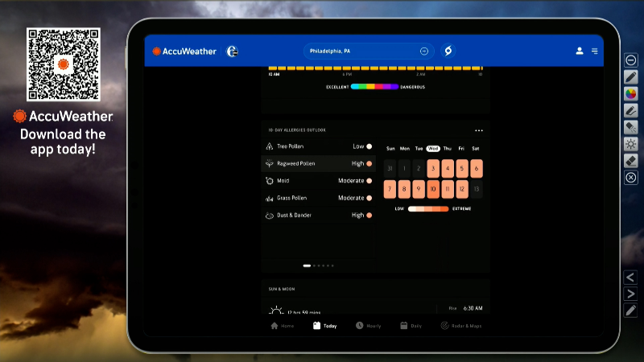Click the yellow hourly air quality bar
Screen dimensions: 644x362
(375, 68)
